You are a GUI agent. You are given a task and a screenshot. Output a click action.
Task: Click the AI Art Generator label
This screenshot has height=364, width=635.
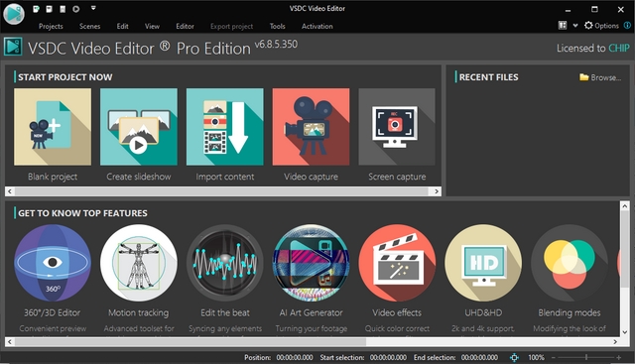click(x=311, y=312)
